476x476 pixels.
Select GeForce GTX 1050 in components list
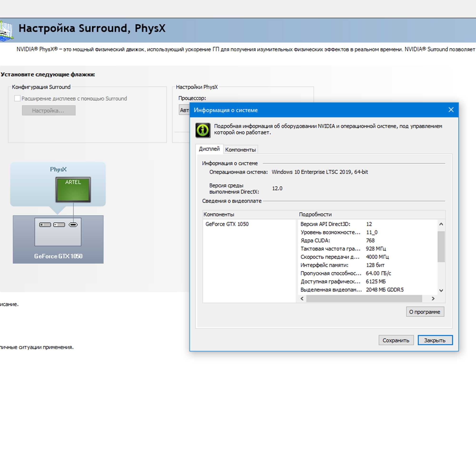[x=227, y=224]
